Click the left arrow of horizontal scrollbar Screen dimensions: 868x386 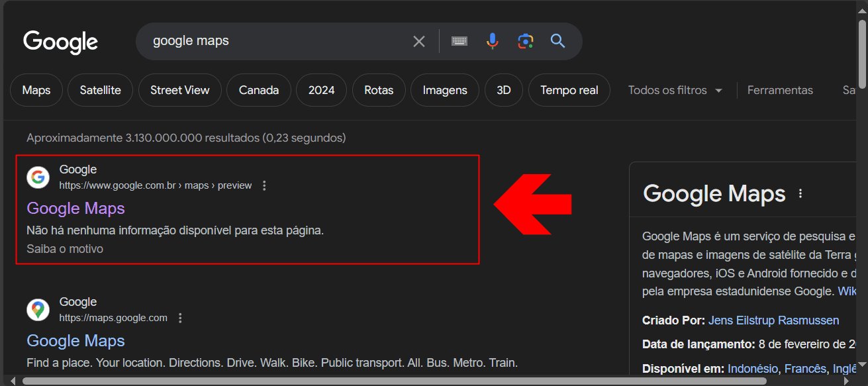click(13, 381)
